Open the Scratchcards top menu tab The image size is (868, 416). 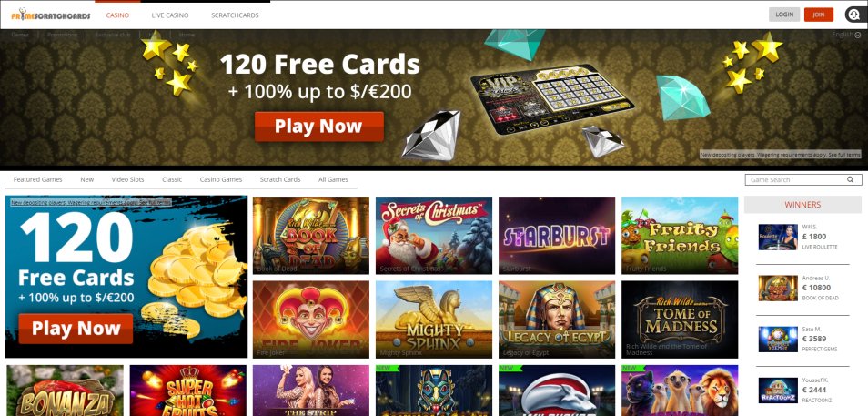235,15
